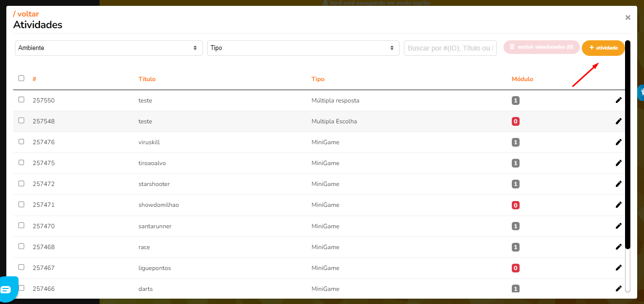Click the '+ atividade' button
The image size is (644, 304).
point(603,48)
